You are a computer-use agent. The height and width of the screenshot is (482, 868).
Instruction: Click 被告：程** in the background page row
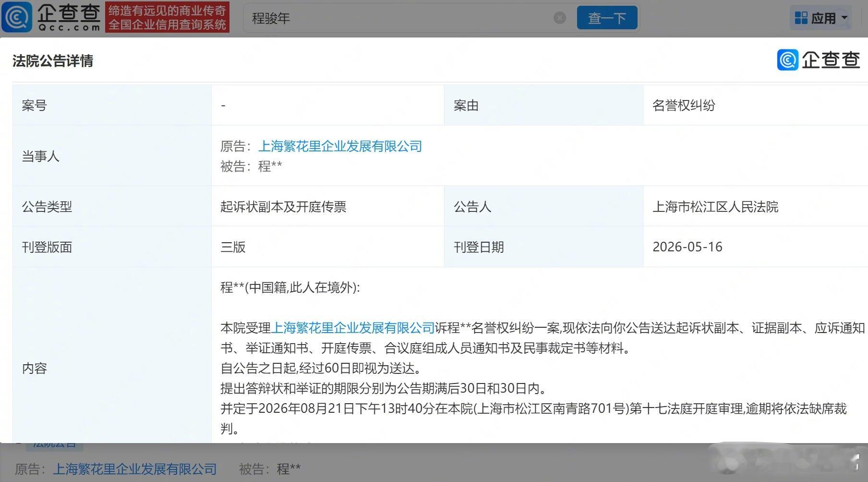coord(270,469)
